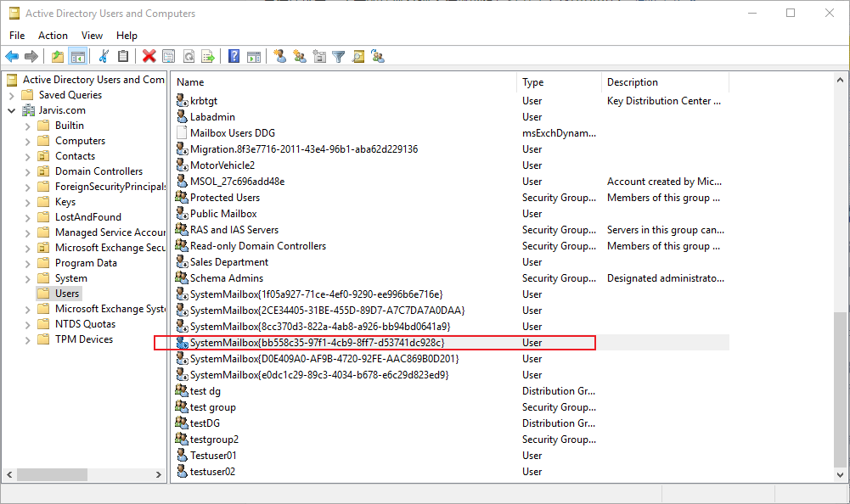Viewport: 850px width, 504px height.
Task: Create new group via toolbar icon
Action: [x=299, y=56]
